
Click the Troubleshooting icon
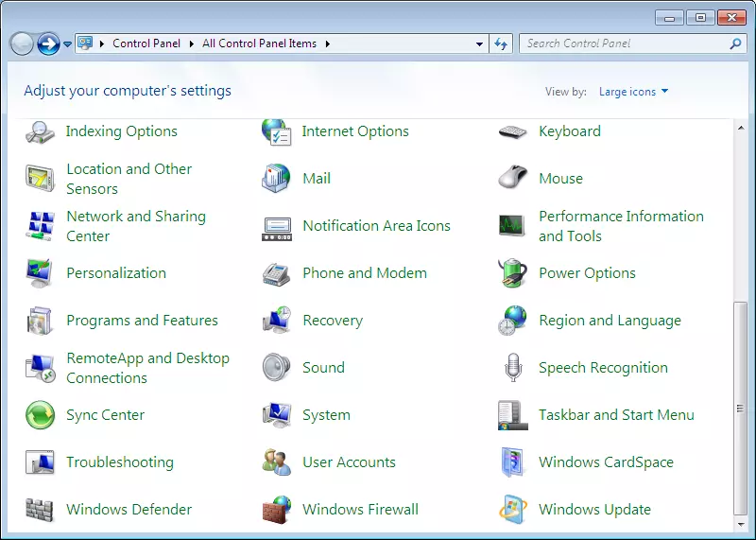(x=40, y=462)
